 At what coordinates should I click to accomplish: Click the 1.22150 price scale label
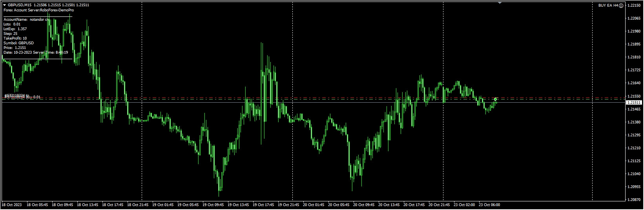point(634,5)
